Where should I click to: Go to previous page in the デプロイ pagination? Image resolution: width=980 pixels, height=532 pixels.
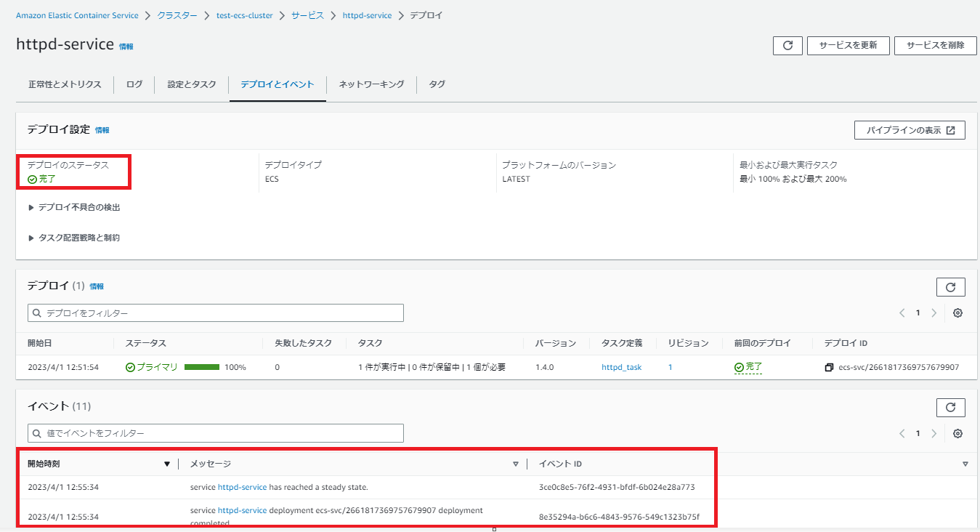click(902, 313)
